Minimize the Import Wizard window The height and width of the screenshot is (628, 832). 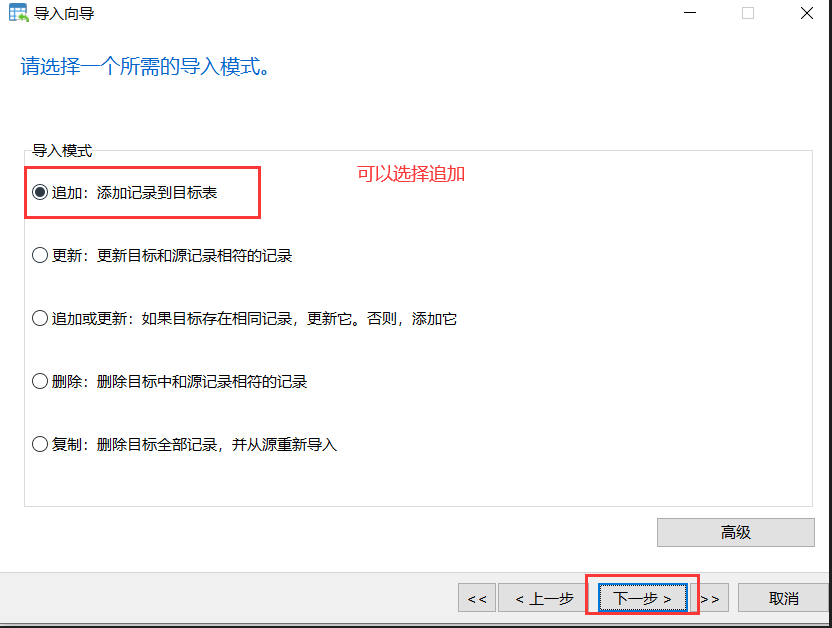pos(688,13)
